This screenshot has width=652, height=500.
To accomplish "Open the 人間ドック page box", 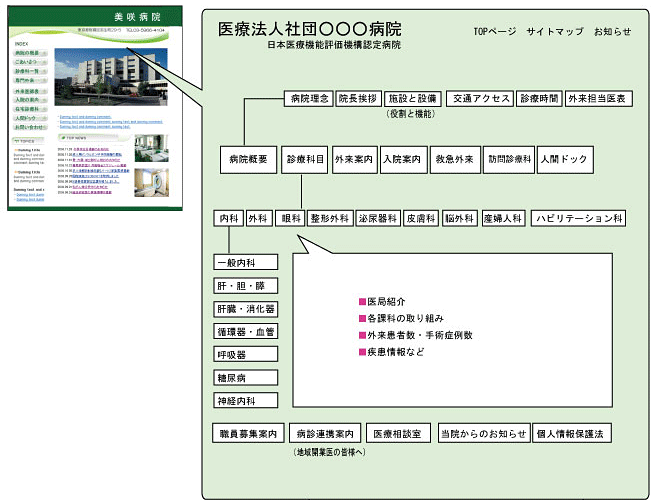I will pyautogui.click(x=562, y=159).
